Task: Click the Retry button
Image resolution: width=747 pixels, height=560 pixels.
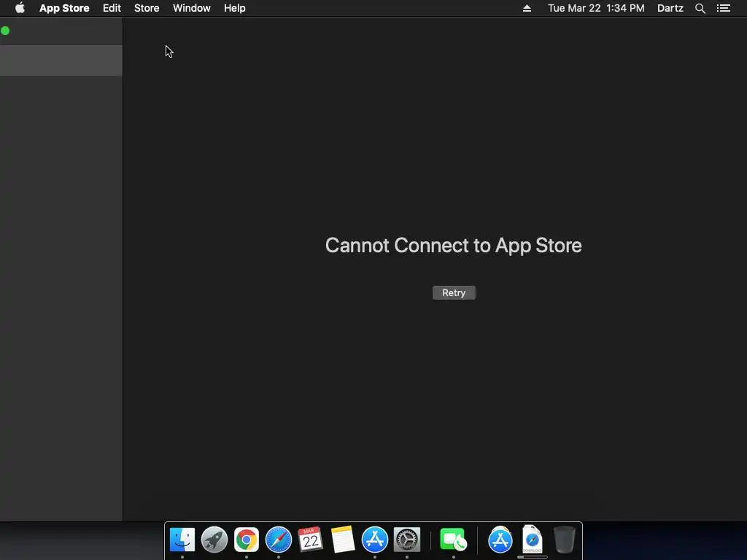Action: tap(454, 293)
